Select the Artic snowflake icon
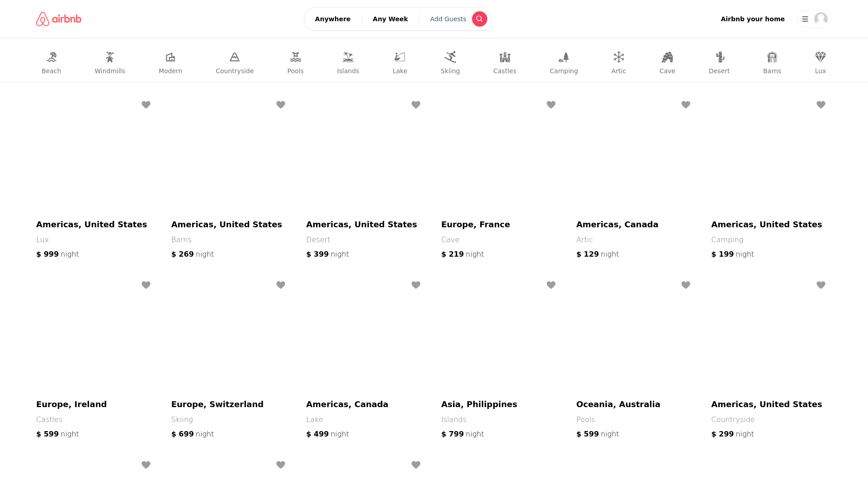This screenshot has width=868, height=488. pyautogui.click(x=619, y=57)
